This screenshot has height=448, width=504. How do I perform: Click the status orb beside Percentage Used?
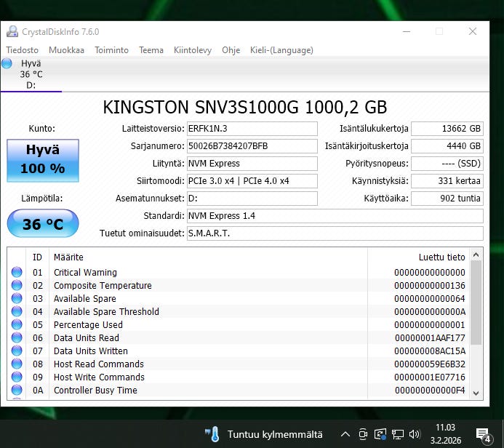(x=17, y=325)
